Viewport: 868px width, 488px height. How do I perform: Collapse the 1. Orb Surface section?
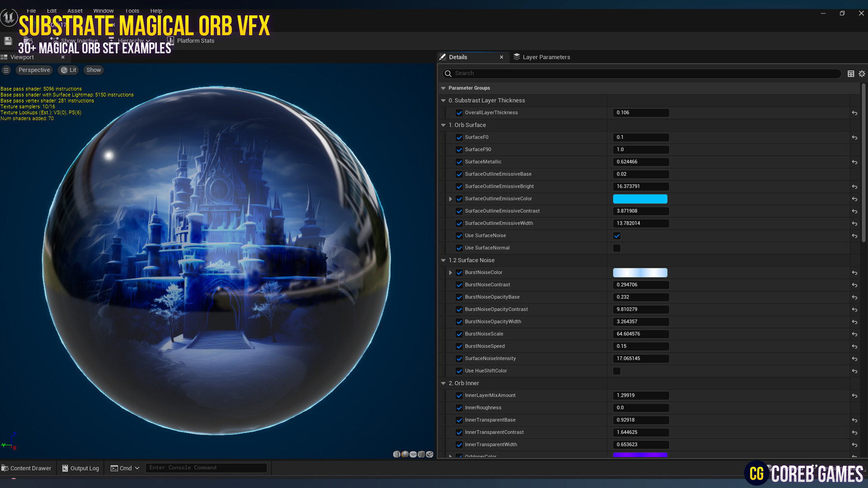tap(443, 125)
